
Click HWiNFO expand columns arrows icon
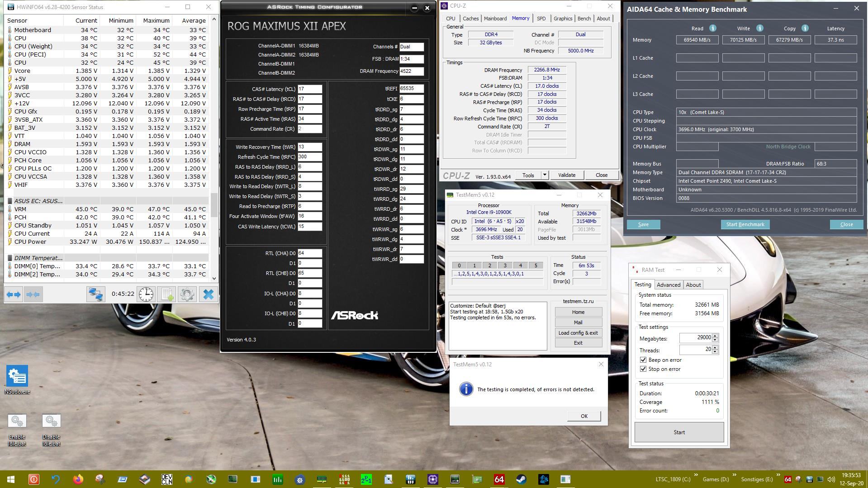tap(14, 294)
